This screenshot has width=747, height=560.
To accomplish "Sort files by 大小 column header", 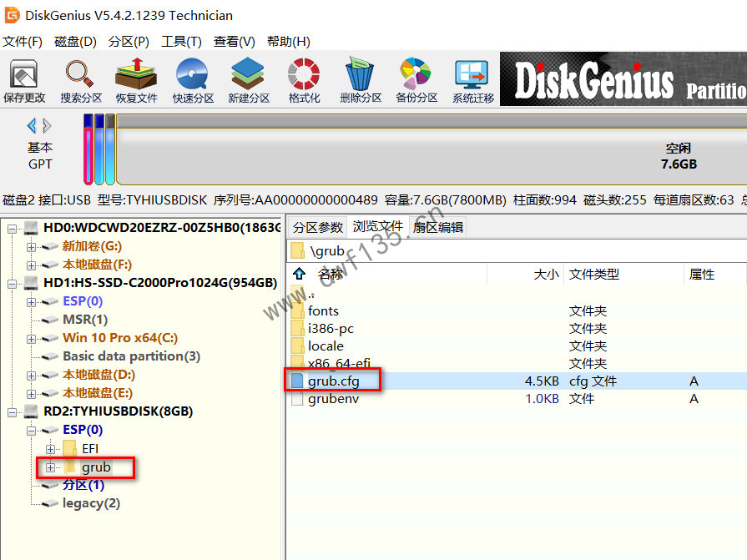I will 547,274.
